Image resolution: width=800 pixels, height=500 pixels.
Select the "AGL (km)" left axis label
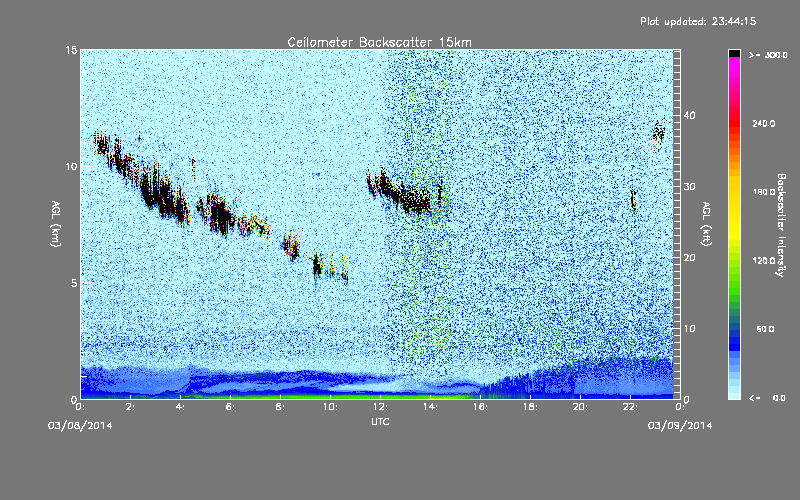(56, 224)
